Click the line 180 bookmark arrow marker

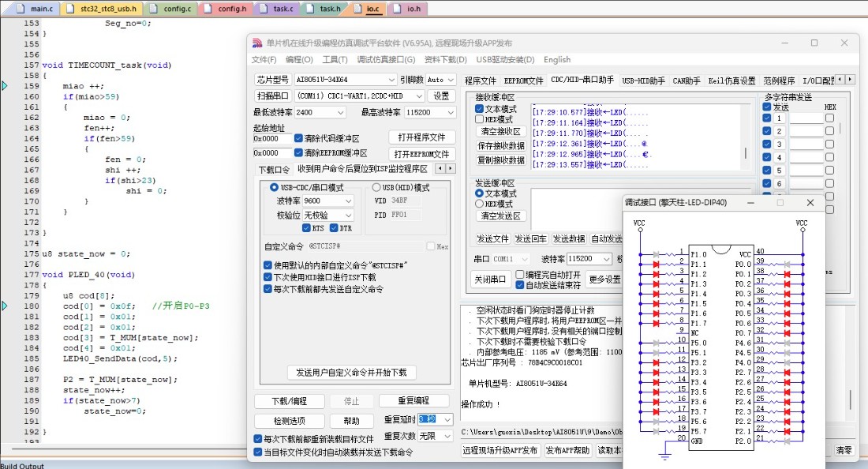click(x=5, y=306)
